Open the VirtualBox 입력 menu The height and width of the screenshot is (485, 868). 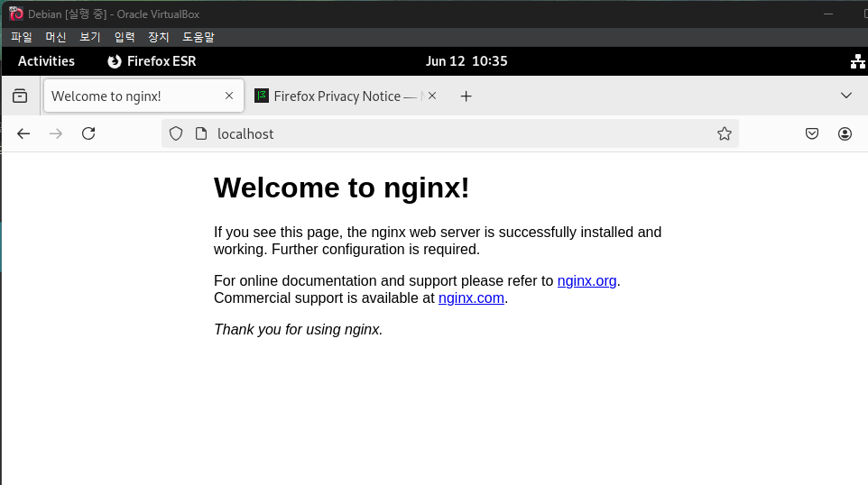pos(125,37)
